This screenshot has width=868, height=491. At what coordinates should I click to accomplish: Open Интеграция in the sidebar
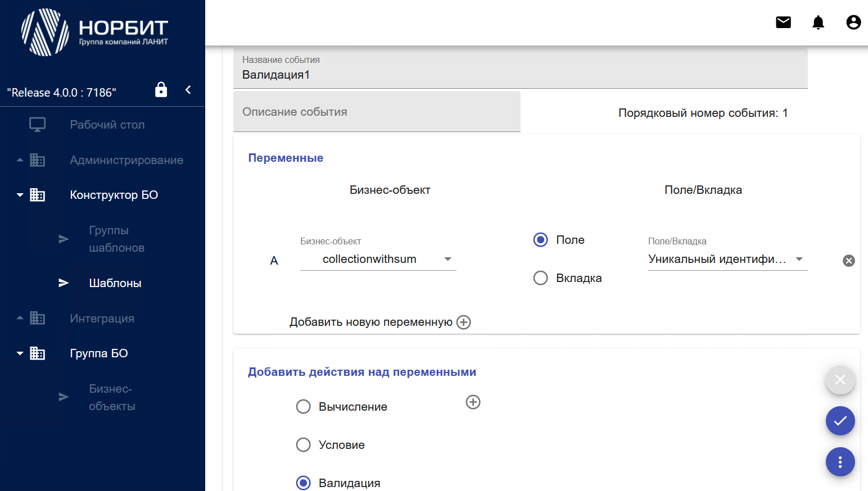(102, 319)
